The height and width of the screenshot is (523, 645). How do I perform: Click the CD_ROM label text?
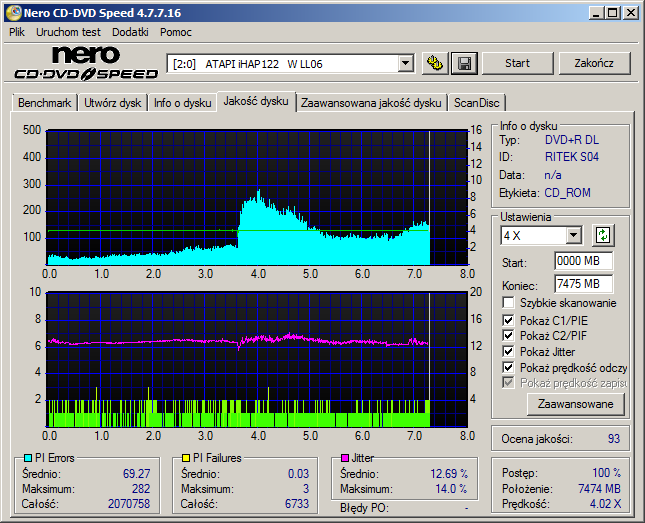[567, 193]
